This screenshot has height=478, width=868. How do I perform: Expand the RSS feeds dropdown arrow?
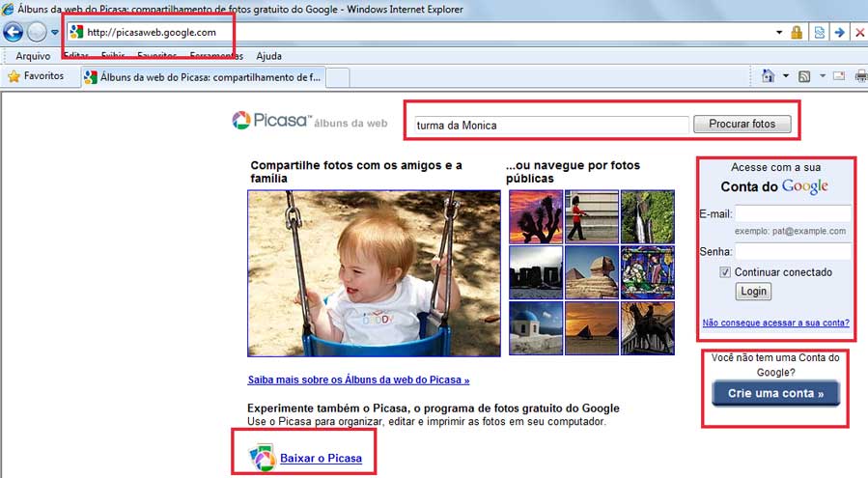(x=822, y=76)
